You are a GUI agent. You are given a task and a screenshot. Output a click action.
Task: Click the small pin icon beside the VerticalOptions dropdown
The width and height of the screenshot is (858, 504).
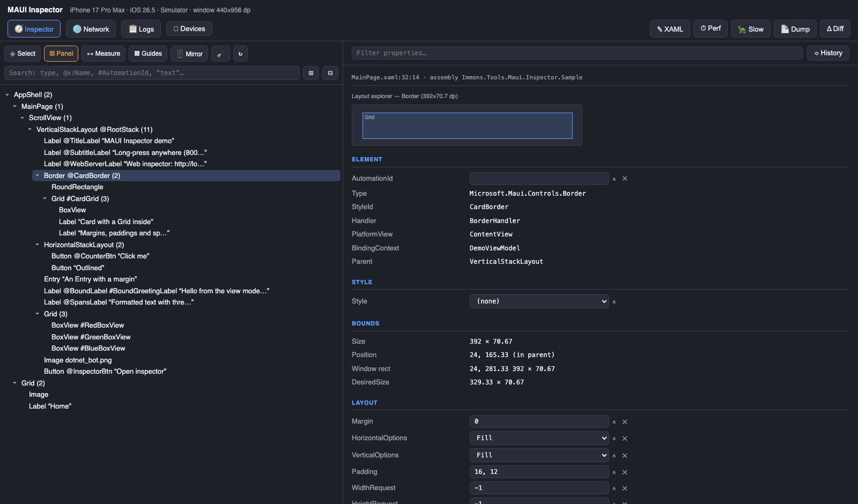[614, 456]
